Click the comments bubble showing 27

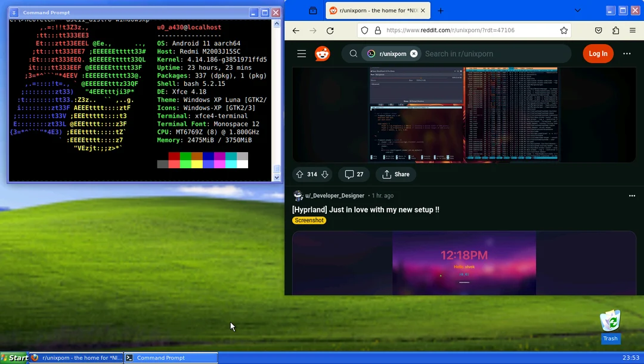354,174
